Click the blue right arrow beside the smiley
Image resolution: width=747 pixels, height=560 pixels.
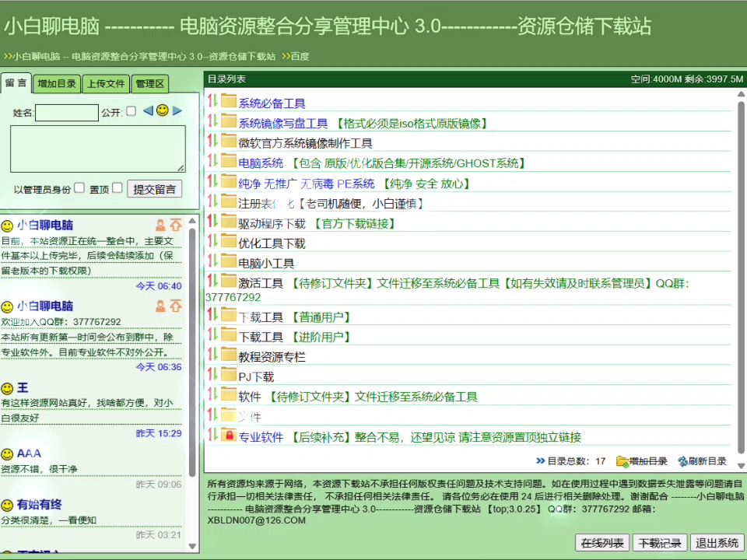coord(177,111)
